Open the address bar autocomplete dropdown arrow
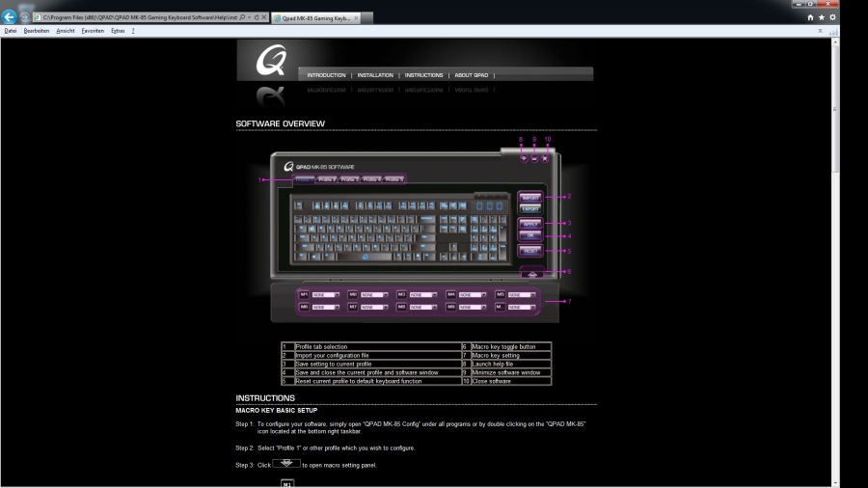This screenshot has height=488, width=868. click(x=249, y=17)
